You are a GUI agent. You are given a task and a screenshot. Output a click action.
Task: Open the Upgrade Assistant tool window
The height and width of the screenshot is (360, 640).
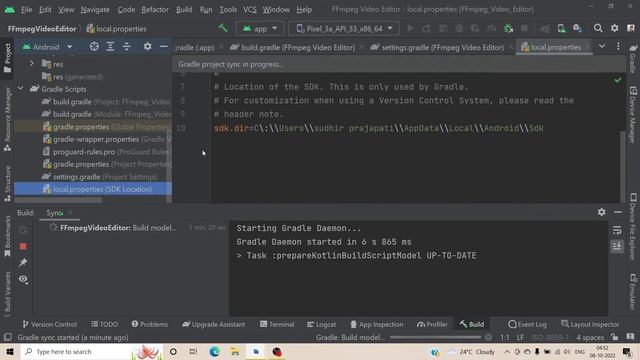pyautogui.click(x=213, y=324)
